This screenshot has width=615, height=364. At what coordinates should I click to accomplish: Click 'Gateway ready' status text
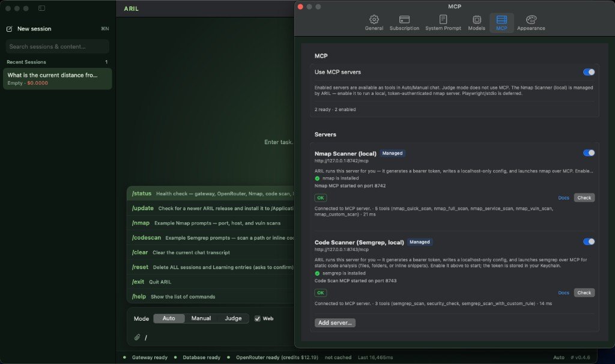point(150,357)
